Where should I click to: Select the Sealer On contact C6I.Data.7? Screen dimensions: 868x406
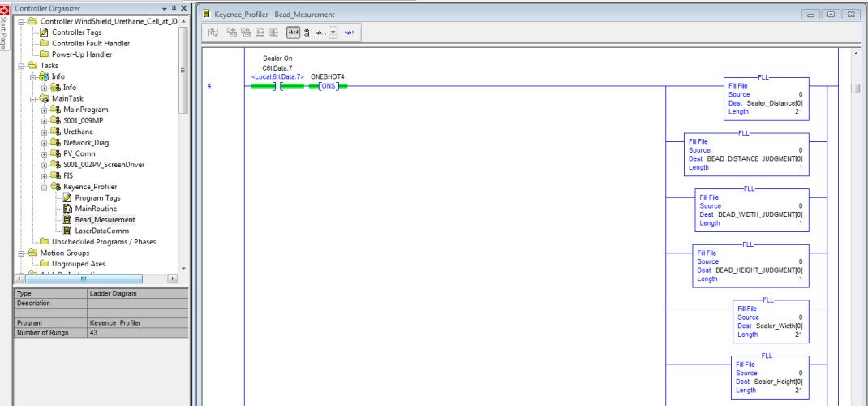pos(279,85)
